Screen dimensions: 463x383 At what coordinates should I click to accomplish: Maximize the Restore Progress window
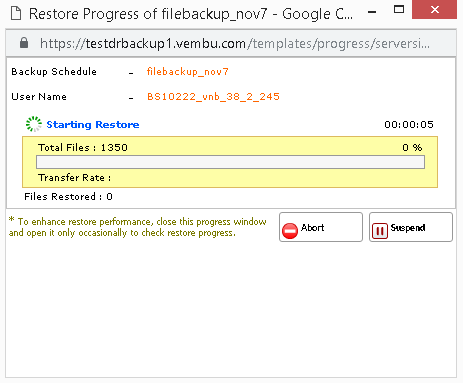click(399, 10)
